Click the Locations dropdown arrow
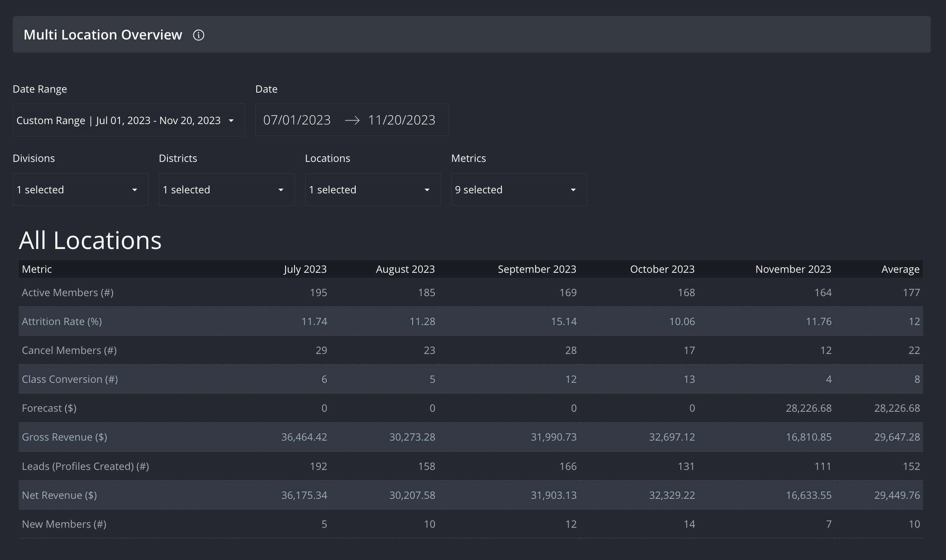 point(427,189)
